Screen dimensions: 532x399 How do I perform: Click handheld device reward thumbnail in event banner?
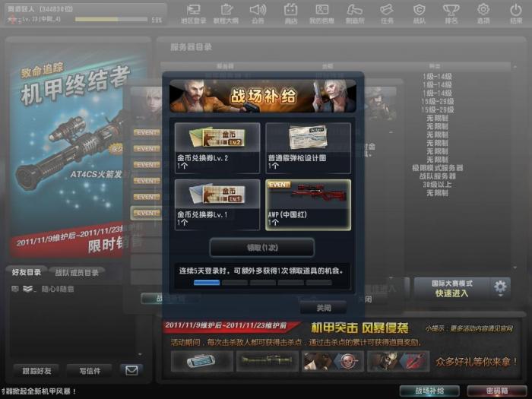(202, 361)
